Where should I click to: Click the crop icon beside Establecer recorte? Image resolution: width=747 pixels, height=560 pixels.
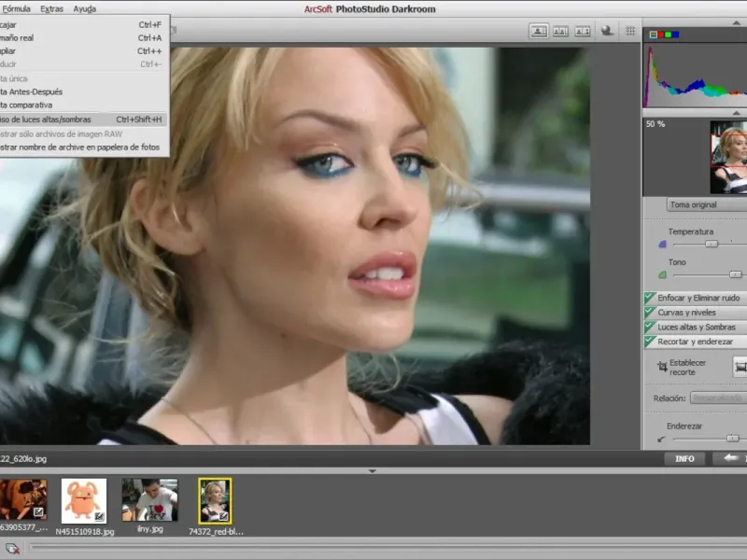663,367
